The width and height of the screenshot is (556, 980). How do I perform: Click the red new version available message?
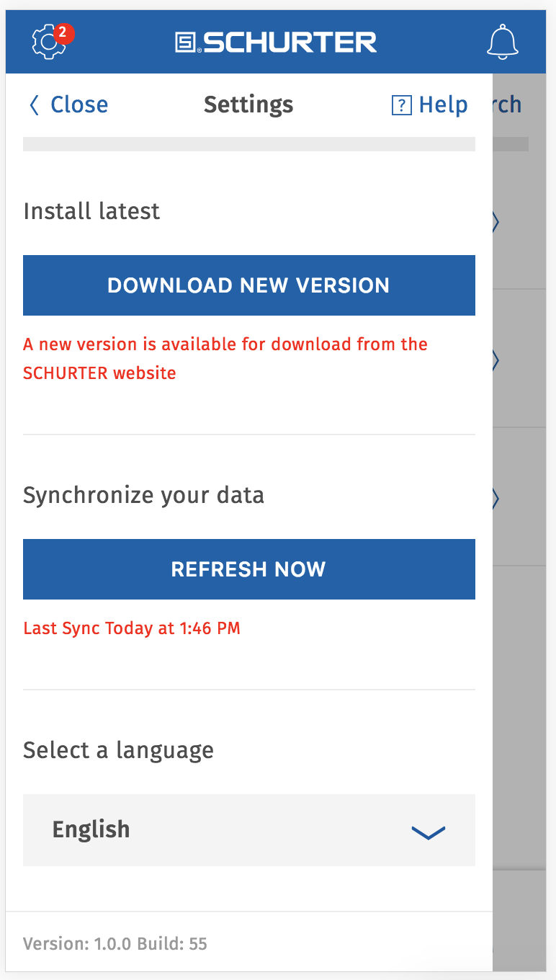pos(225,358)
